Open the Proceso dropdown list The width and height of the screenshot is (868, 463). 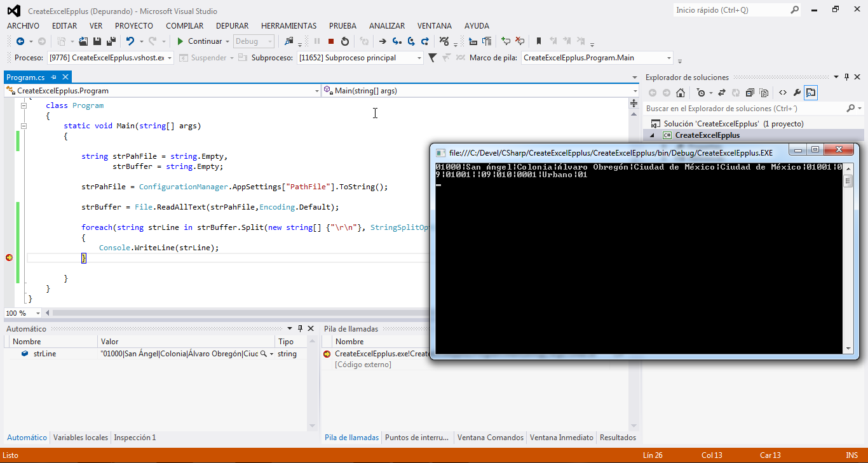(169, 58)
